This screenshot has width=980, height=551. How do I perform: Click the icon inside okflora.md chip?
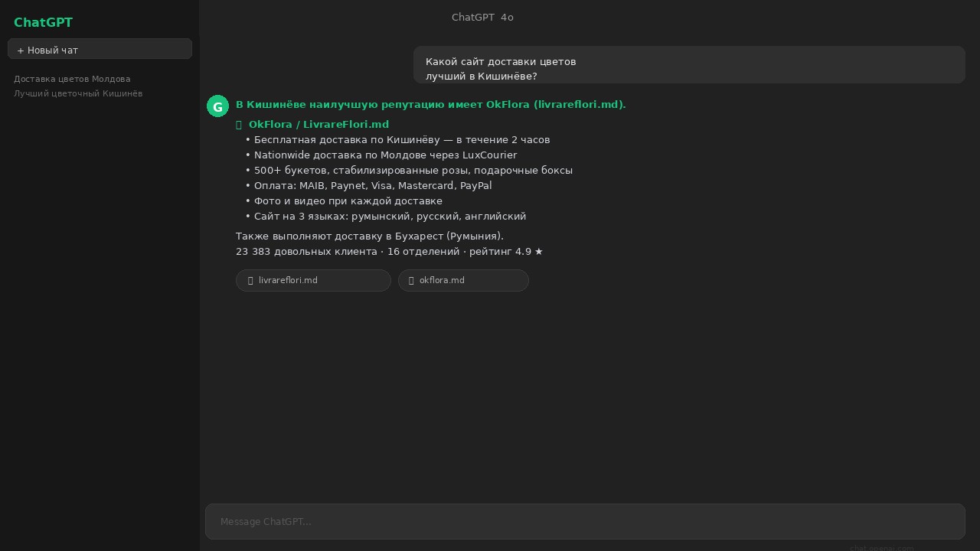tap(411, 281)
